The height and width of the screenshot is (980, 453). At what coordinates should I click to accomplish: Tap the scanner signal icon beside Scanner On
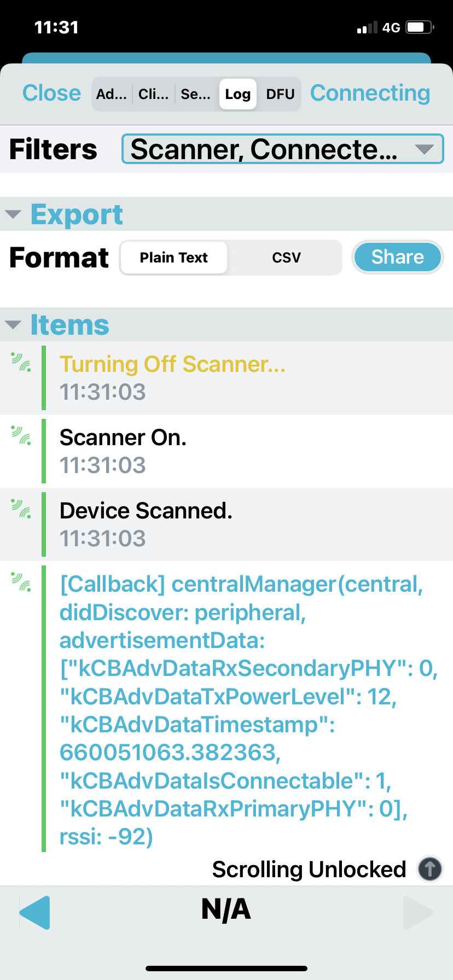pos(21,436)
